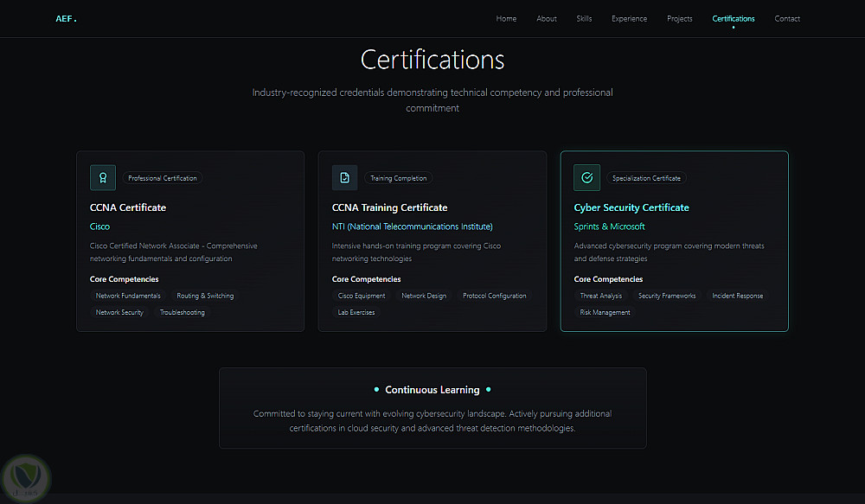Select the Incident Response competency tag
The width and height of the screenshot is (865, 504).
coord(737,296)
